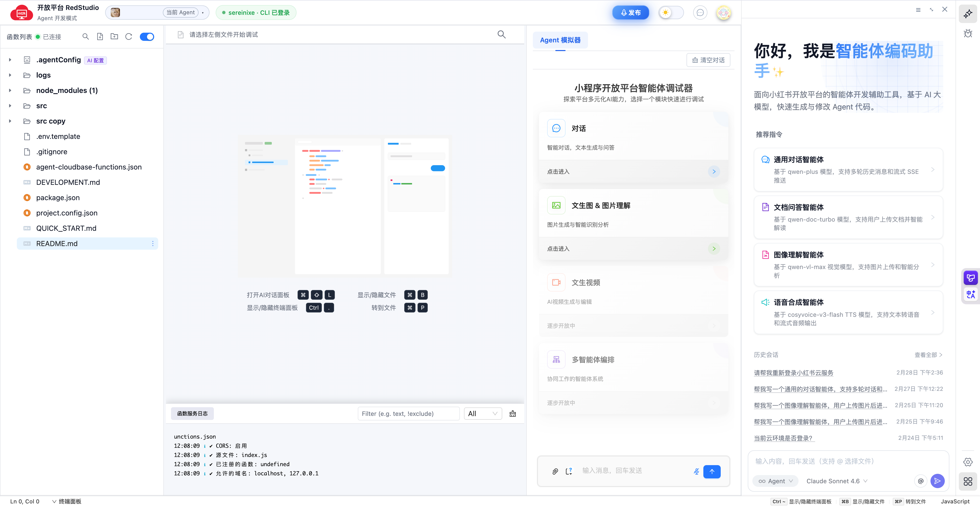
Task: Start voice input with the microphone icon
Action: pos(696,472)
